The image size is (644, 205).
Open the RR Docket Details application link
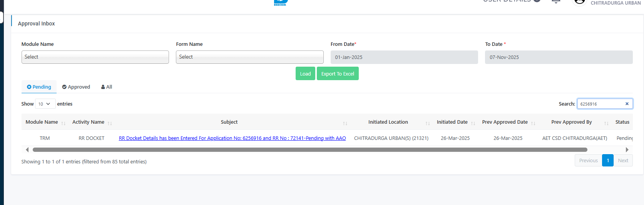(232, 138)
